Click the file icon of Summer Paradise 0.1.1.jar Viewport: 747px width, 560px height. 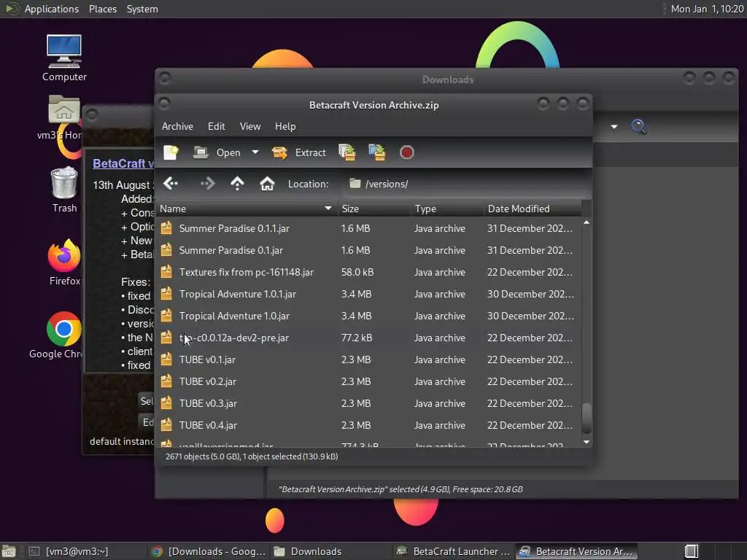166,228
